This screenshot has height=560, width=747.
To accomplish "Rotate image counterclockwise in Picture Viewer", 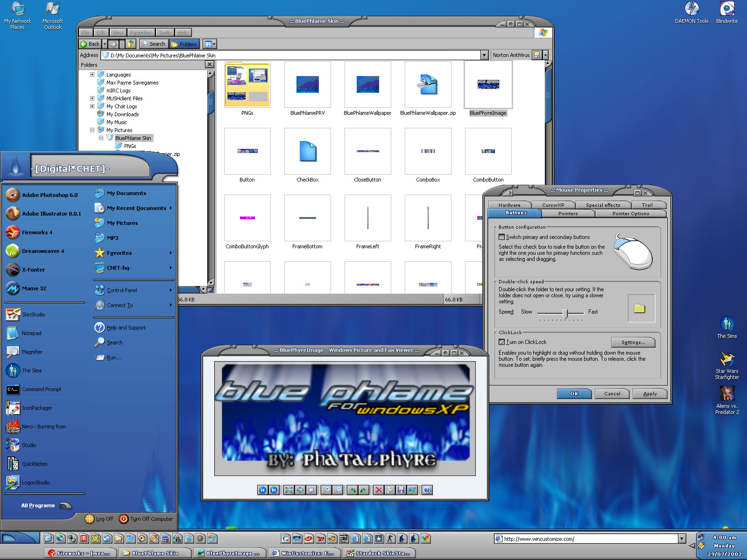I will 364,490.
